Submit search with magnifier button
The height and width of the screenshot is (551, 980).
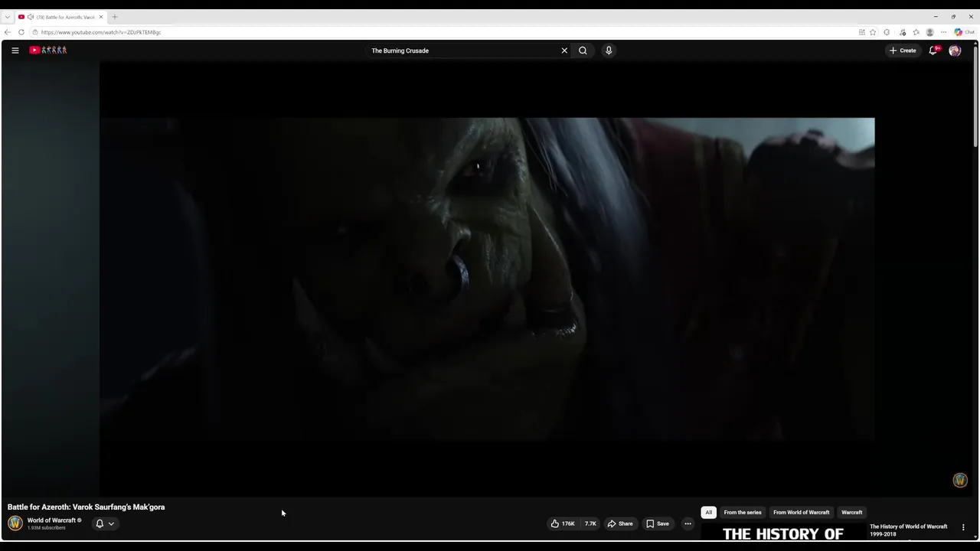pyautogui.click(x=583, y=51)
